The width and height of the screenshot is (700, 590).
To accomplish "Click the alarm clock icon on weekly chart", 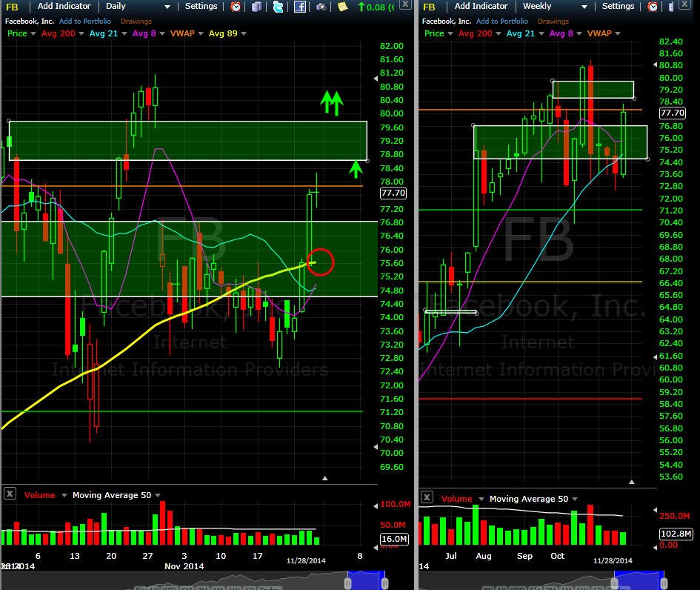I will [x=653, y=6].
